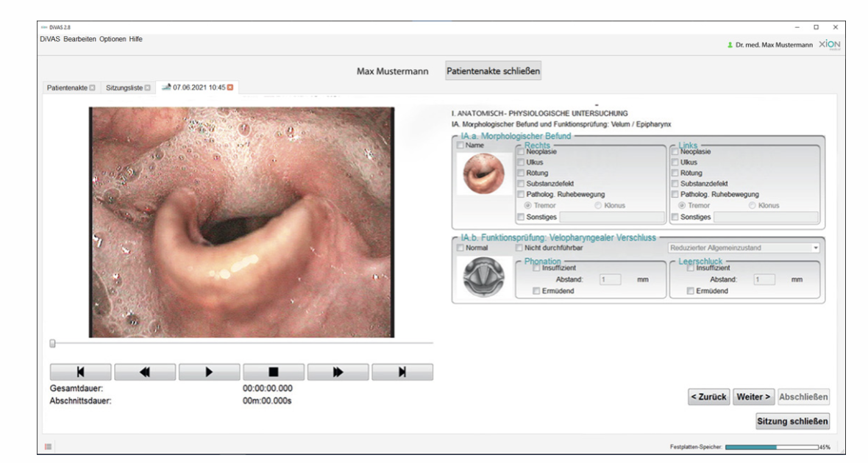Fast forward the video

pos(338,373)
